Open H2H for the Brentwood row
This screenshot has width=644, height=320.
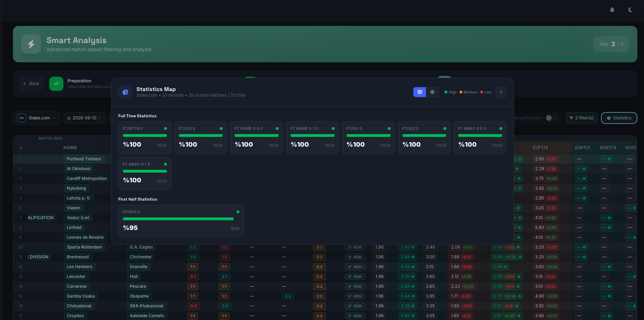pyautogui.click(x=355, y=257)
